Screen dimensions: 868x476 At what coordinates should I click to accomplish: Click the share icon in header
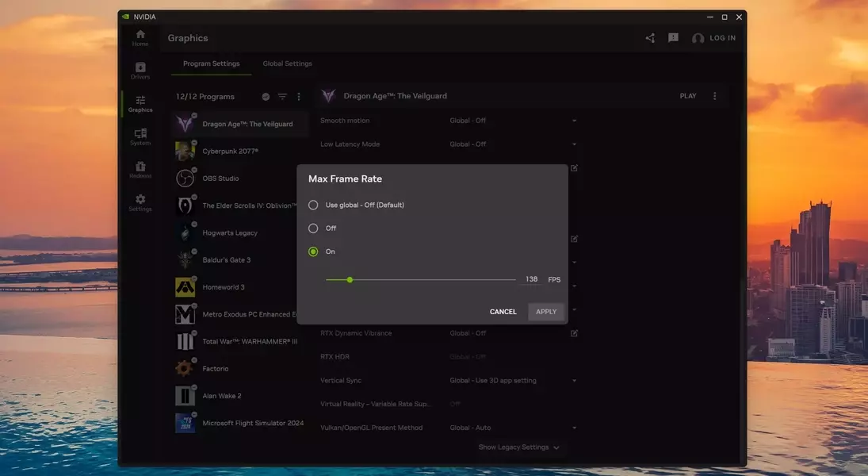[650, 38]
